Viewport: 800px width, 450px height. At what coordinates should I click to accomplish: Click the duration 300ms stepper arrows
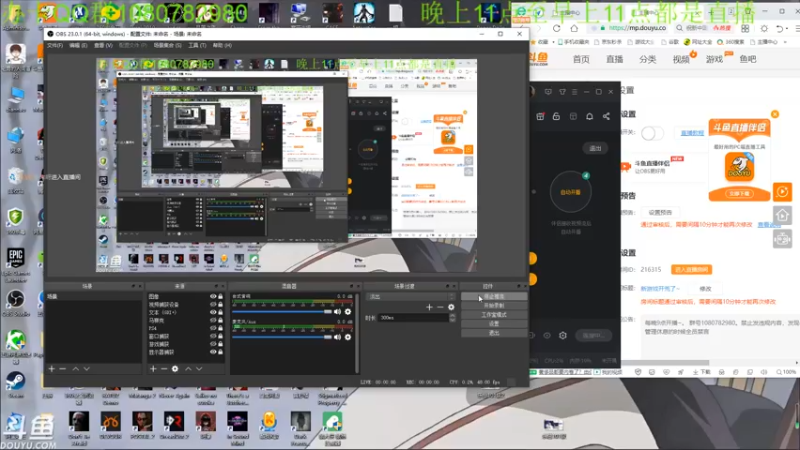pyautogui.click(x=452, y=317)
